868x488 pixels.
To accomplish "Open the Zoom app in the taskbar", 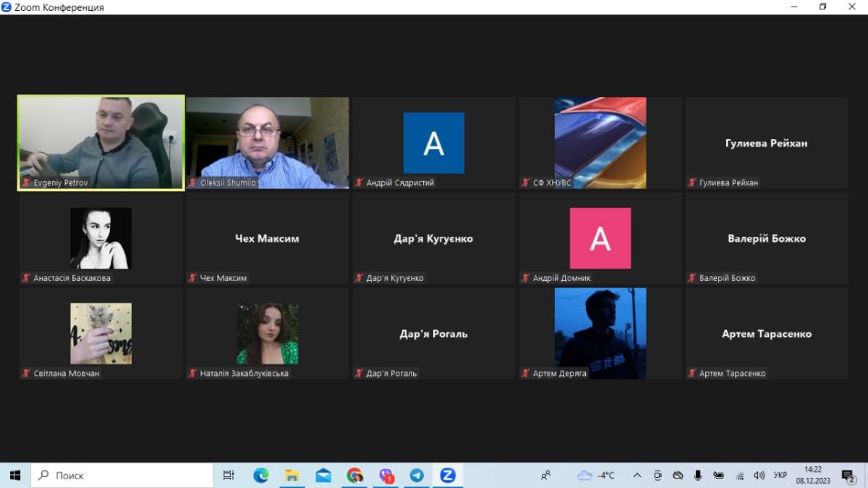I will (448, 475).
